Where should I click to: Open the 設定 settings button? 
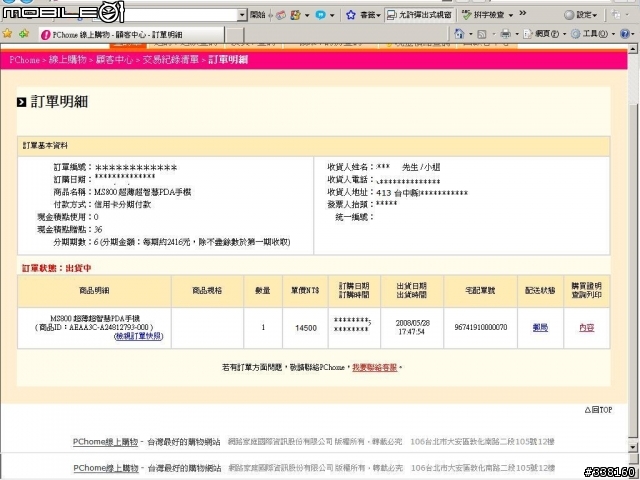(580, 16)
